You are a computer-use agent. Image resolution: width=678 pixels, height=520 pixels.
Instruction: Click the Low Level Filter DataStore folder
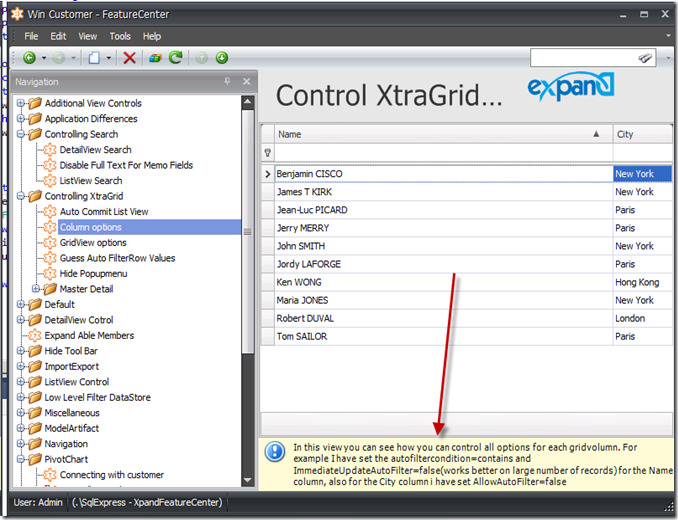[98, 397]
